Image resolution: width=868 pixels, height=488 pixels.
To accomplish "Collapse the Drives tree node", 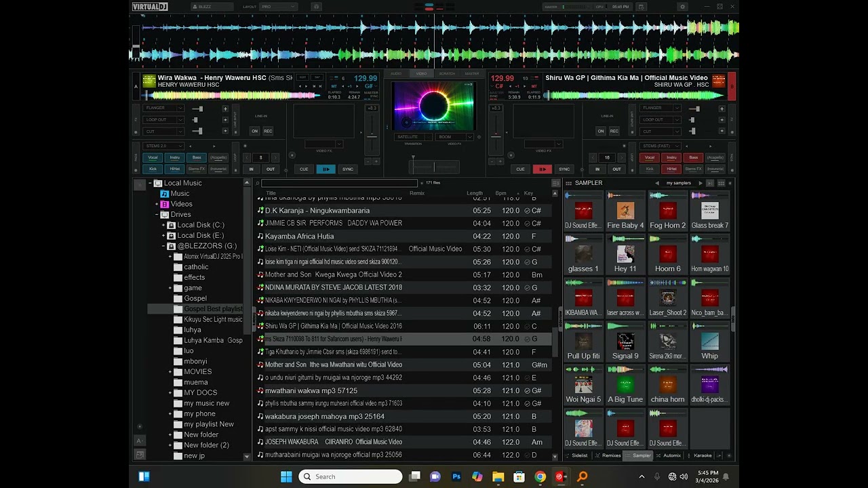I will tap(157, 214).
